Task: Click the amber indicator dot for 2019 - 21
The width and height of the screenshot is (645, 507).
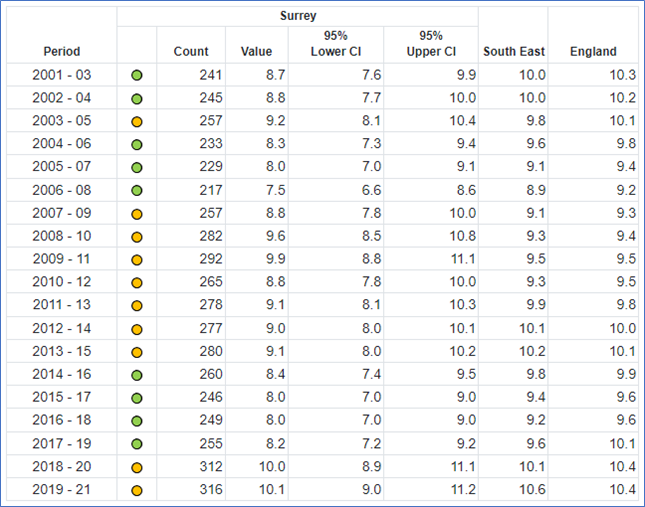Action: point(137,491)
